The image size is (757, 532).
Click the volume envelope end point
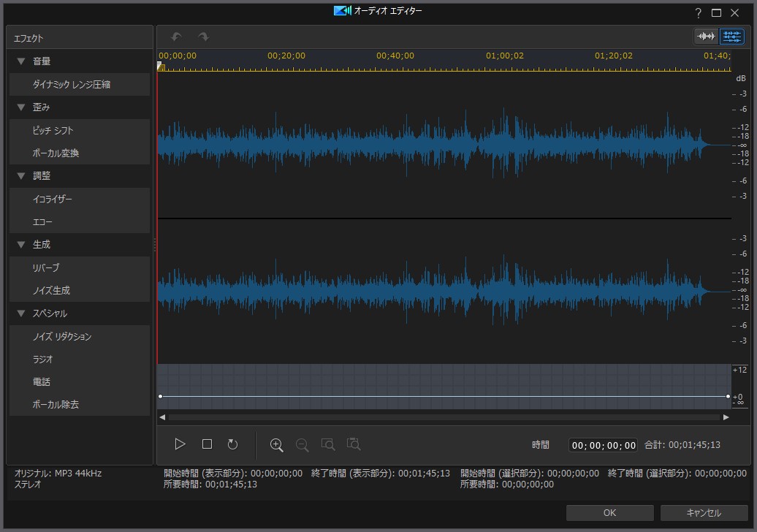[728, 396]
